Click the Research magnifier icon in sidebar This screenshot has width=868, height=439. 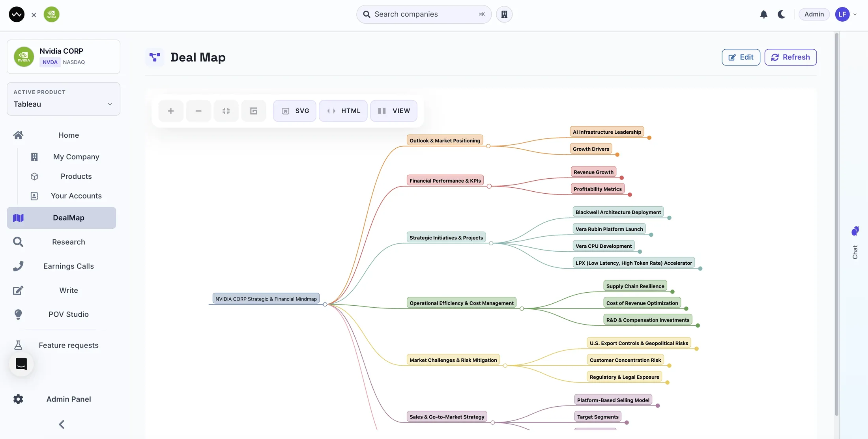18,242
